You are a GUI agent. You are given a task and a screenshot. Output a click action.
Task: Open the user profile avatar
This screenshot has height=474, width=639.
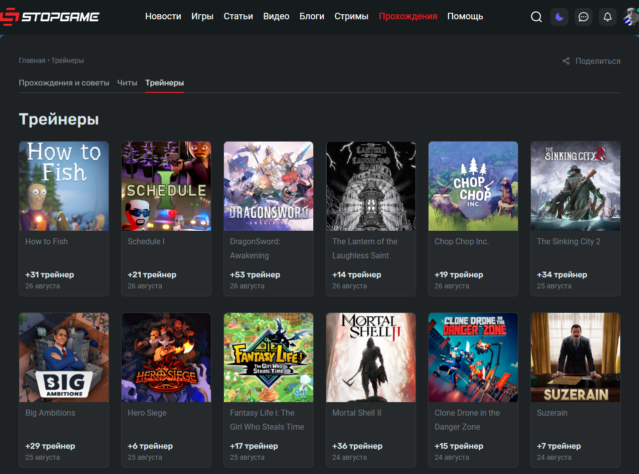coord(631,17)
